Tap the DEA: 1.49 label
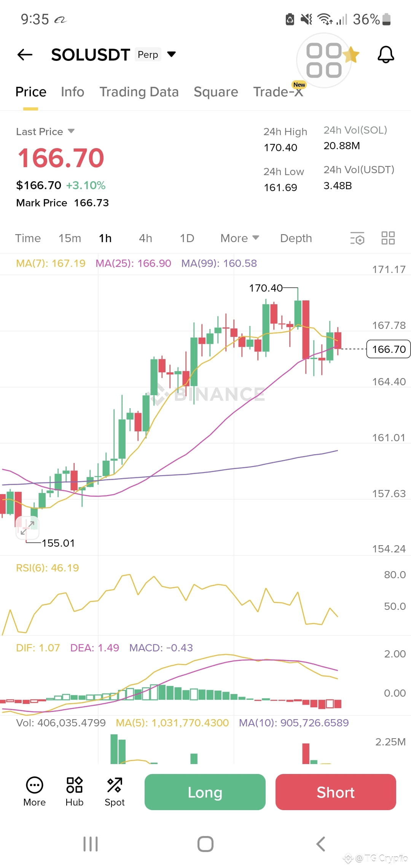Viewport: 411px width, 868px height. pyautogui.click(x=94, y=648)
